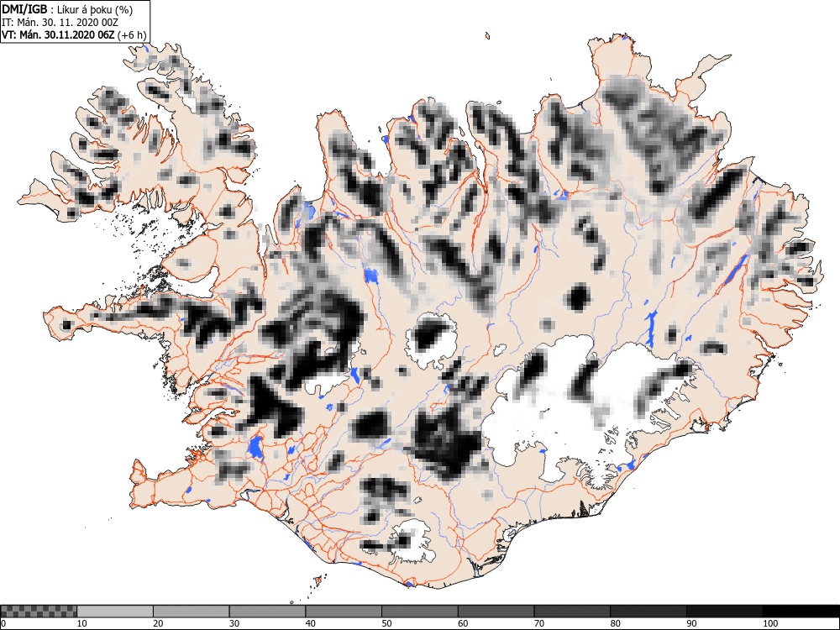Click the 50-60 legend color band
This screenshot has width=840, height=630.
click(x=419, y=612)
